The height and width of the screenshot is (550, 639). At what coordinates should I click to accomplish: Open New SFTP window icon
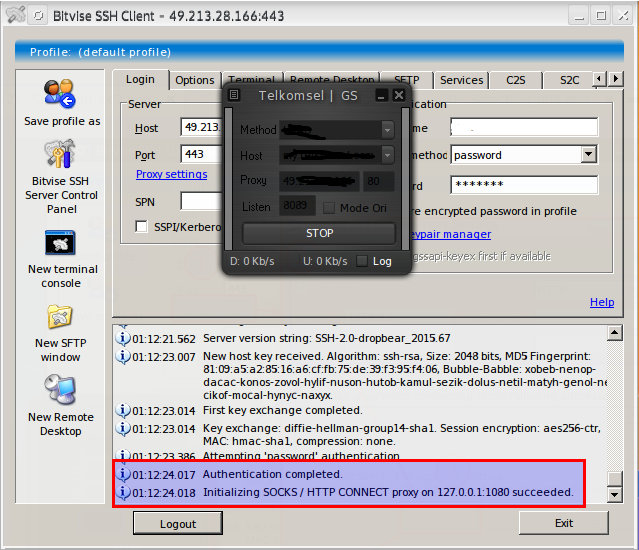tap(60, 317)
